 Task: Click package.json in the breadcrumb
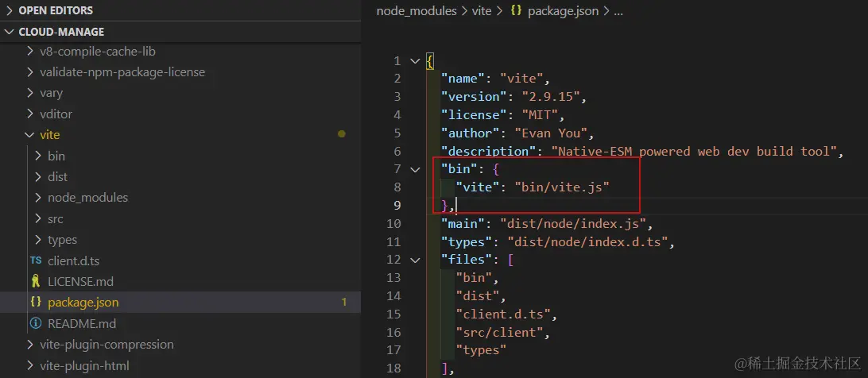point(563,11)
